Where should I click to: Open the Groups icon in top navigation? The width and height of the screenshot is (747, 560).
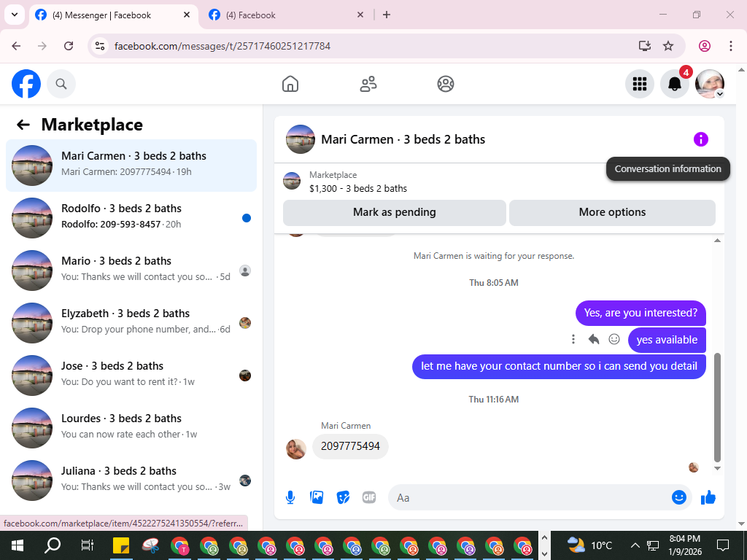[446, 84]
